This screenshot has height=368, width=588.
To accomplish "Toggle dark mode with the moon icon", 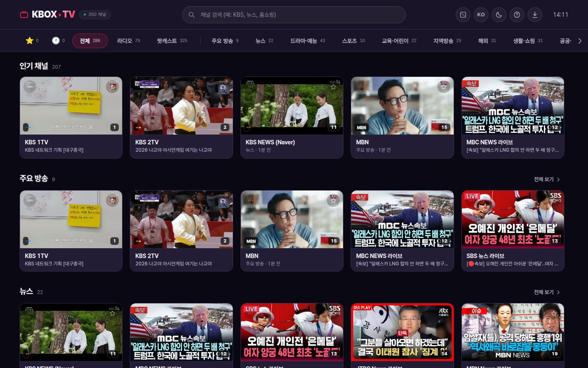I will (499, 15).
